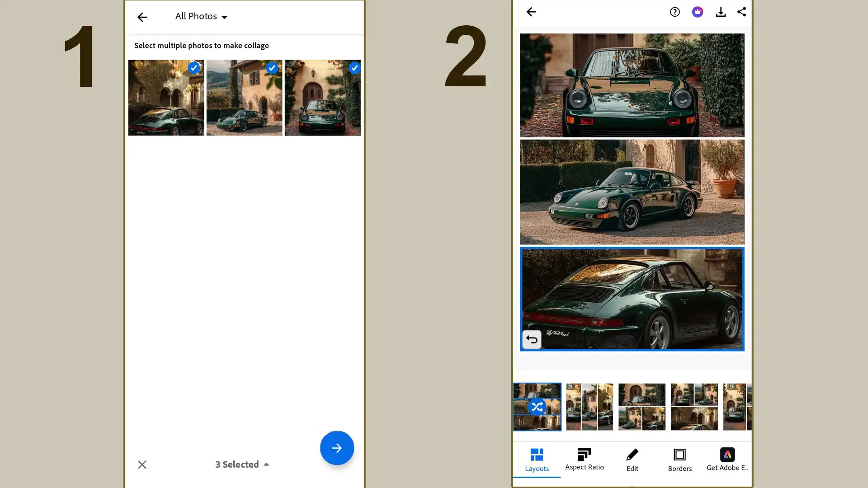Shuffle the layout with the shuffle icon
868x488 pixels.
pyautogui.click(x=537, y=407)
